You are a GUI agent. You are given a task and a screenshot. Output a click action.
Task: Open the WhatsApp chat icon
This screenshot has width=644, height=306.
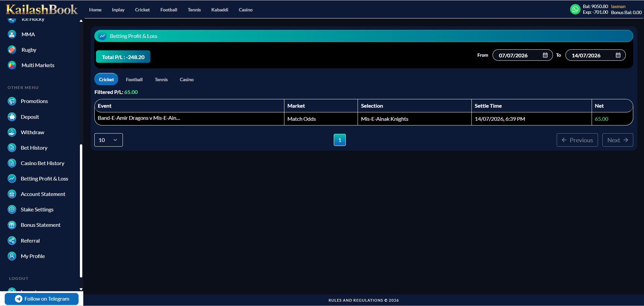click(x=575, y=9)
